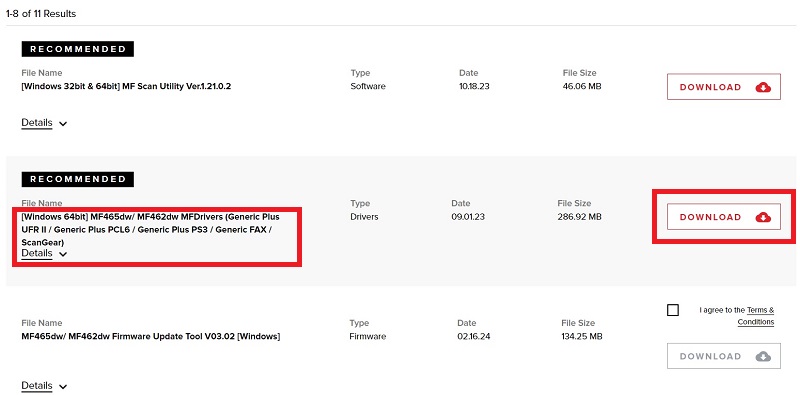This screenshot has width=800, height=395.
Task: Click the cloud icon for MF Scan Utility download
Action: point(763,87)
